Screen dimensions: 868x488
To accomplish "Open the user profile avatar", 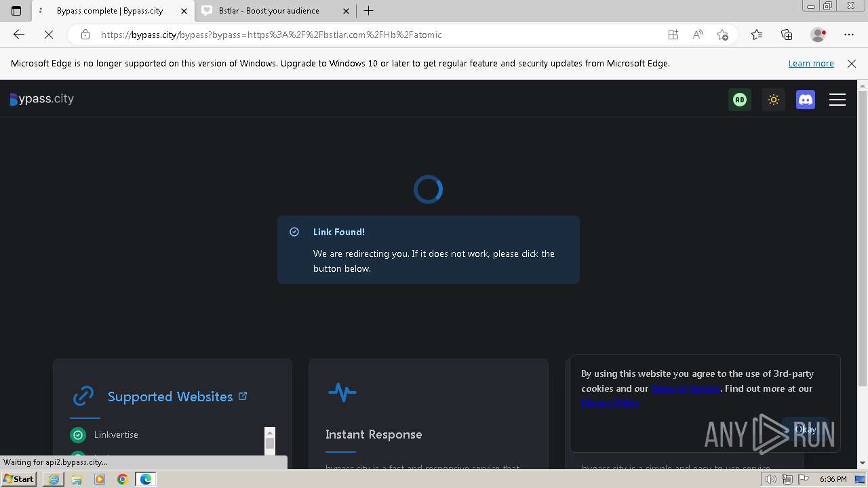I will pos(818,35).
